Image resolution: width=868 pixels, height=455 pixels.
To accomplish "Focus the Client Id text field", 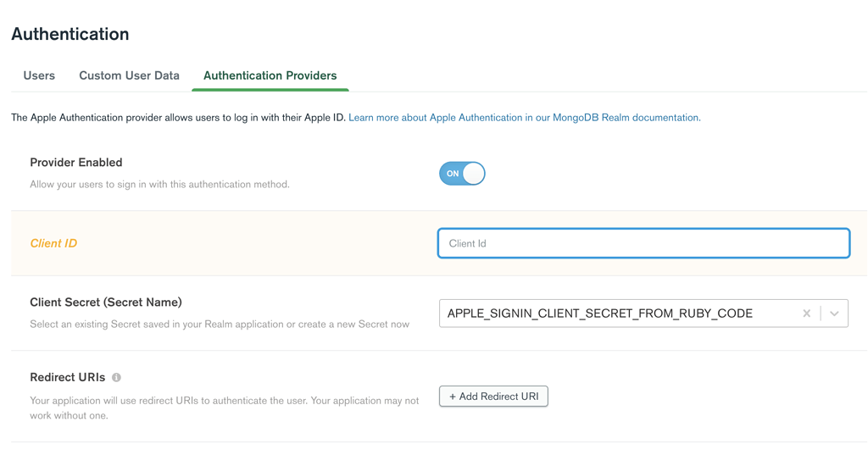I will tap(643, 243).
